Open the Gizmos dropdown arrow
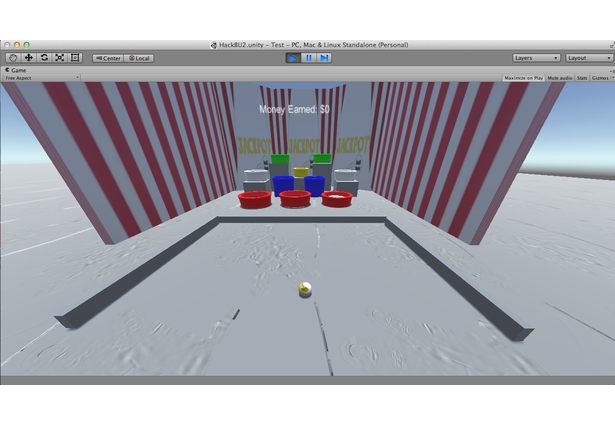Viewport: 615px width, 424px height. 613,78
